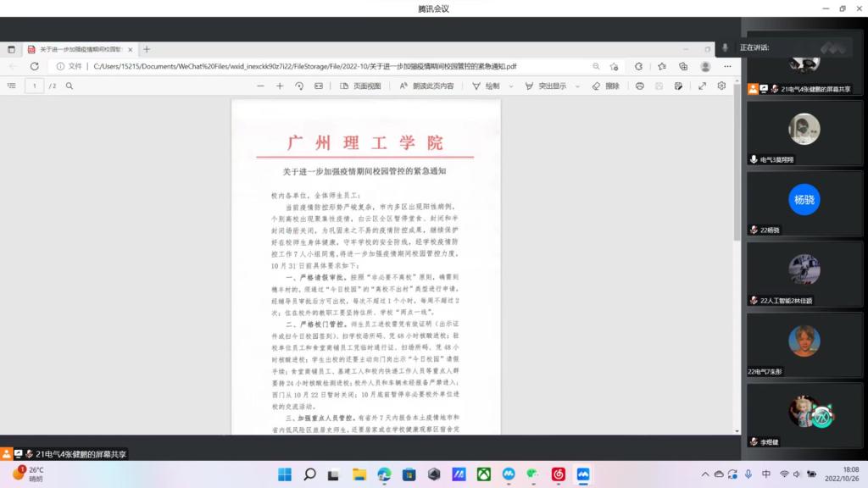Open a new browser tab
This screenshot has height=488, width=868.
point(147,49)
